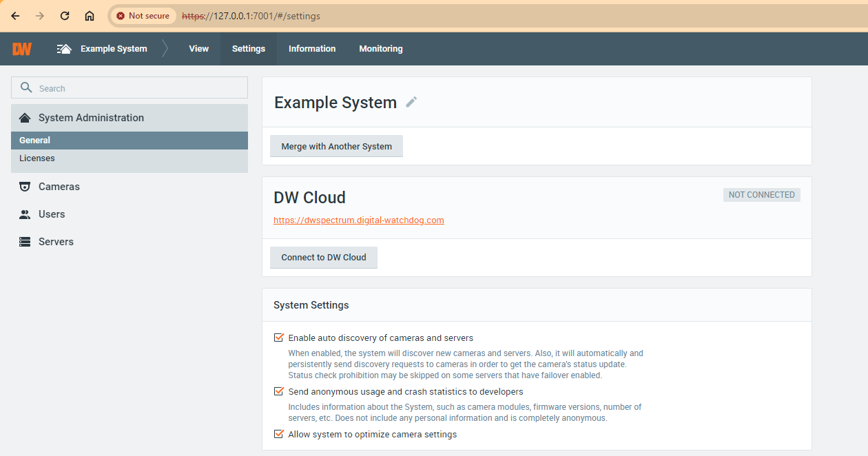Click the Servers icon in sidebar
The width and height of the screenshot is (868, 456).
(25, 242)
